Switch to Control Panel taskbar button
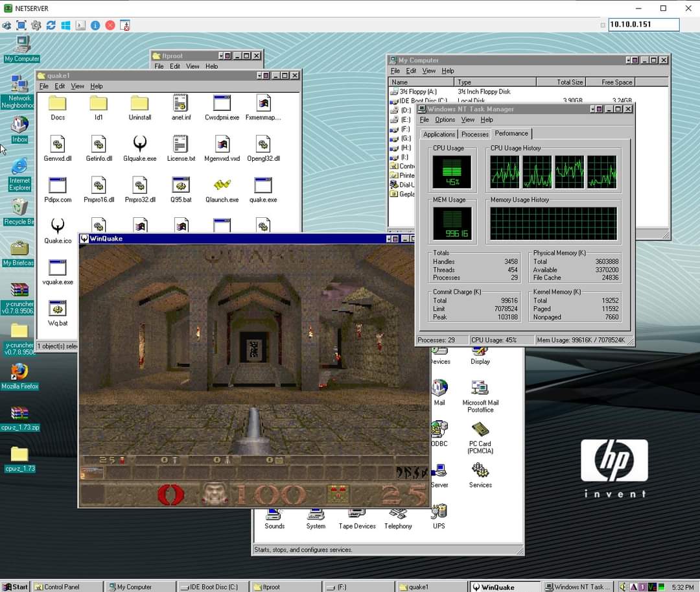The width and height of the screenshot is (700, 592). 67,587
